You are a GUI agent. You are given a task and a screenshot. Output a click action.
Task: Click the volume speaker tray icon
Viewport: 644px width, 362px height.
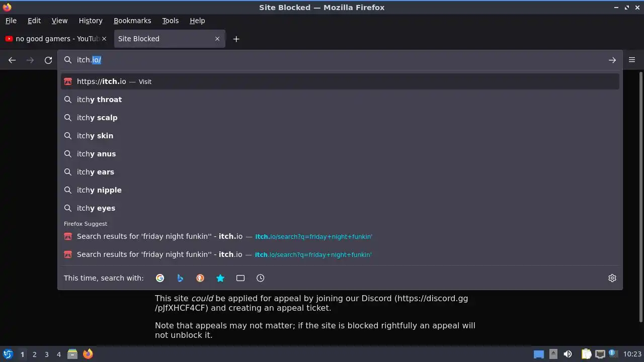(568, 354)
